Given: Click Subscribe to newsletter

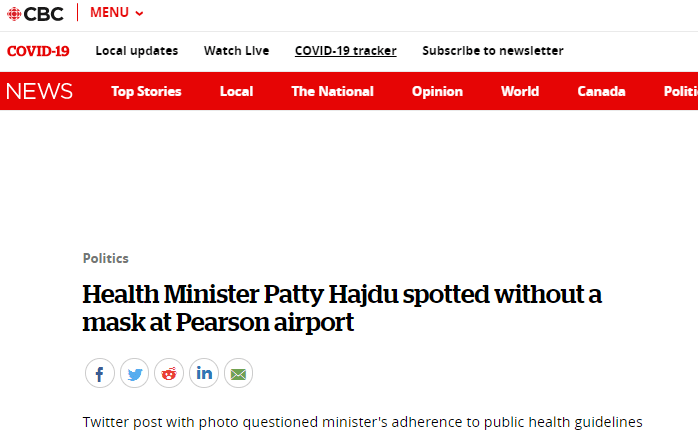Looking at the screenshot, I should [492, 51].
